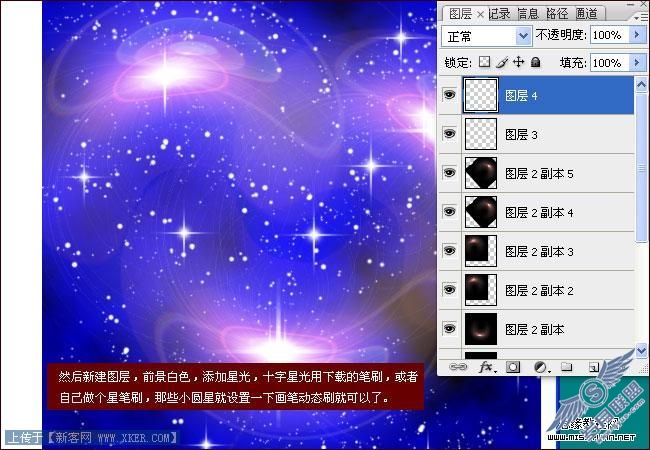Close the 图层 tab with its x
This screenshot has height=450, width=650.
coord(480,15)
